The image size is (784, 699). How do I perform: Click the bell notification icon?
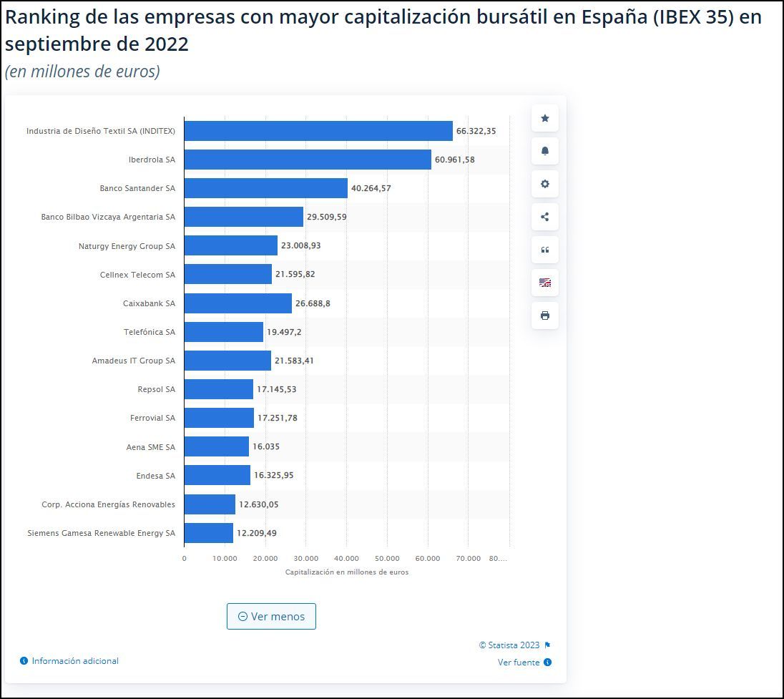(544, 151)
